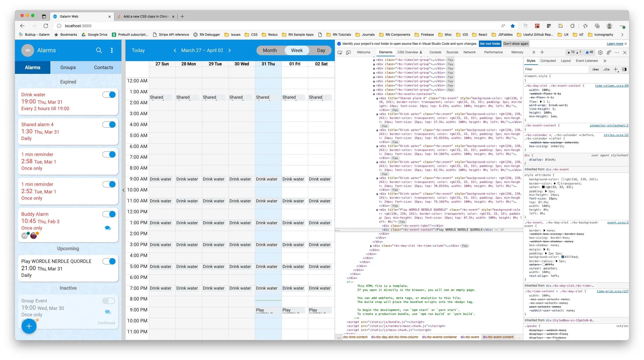Expand the rbc-day-slot rbc-time-column node
644x360 pixels.
371,246
